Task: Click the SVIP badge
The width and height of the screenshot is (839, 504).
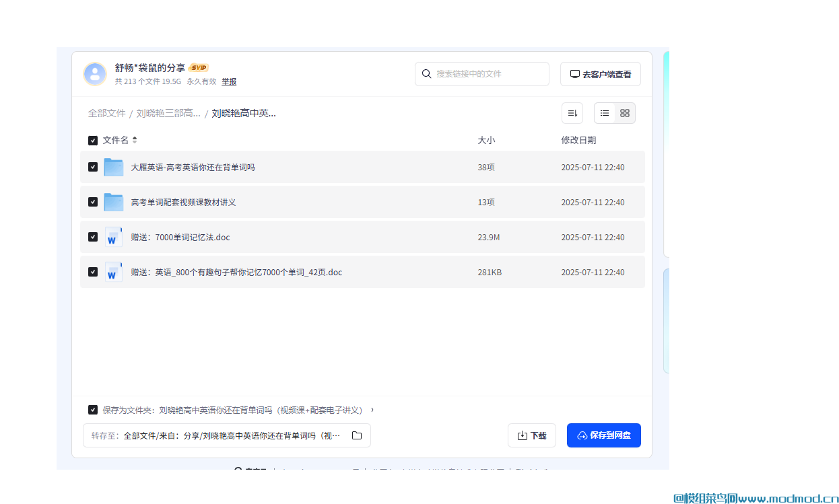Action: click(x=199, y=67)
